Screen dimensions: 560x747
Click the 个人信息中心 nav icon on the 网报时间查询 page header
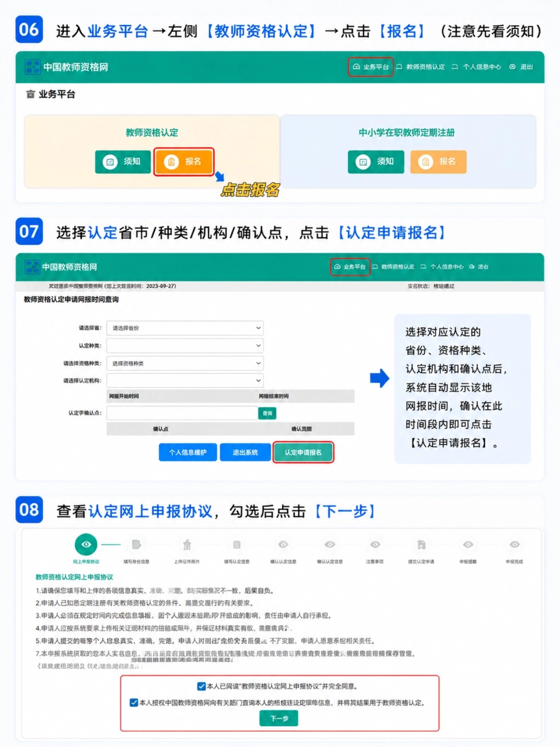(423, 267)
